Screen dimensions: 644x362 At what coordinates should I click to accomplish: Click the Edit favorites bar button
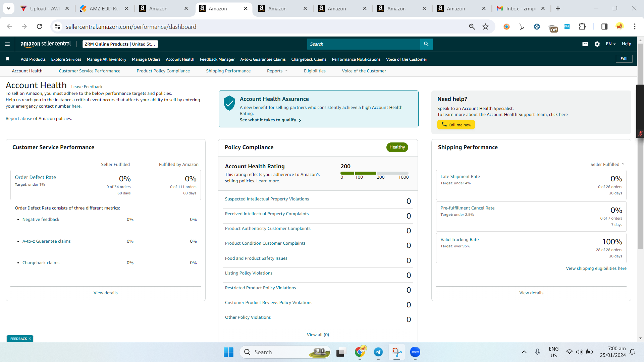pos(624,59)
